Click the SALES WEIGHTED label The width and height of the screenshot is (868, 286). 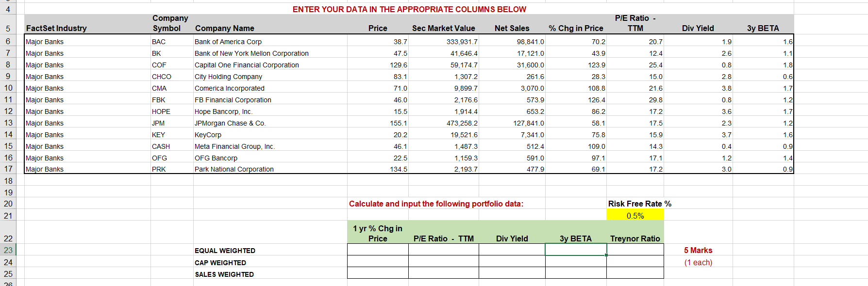pyautogui.click(x=224, y=274)
